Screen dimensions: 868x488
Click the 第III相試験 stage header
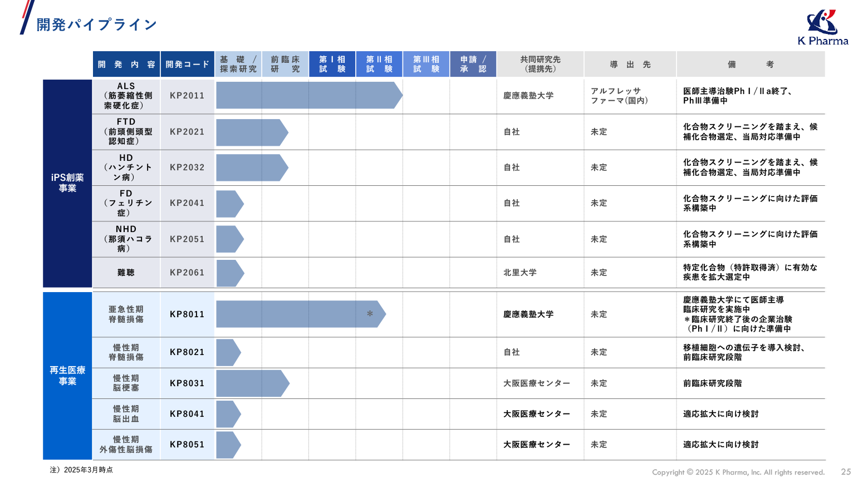(x=426, y=64)
